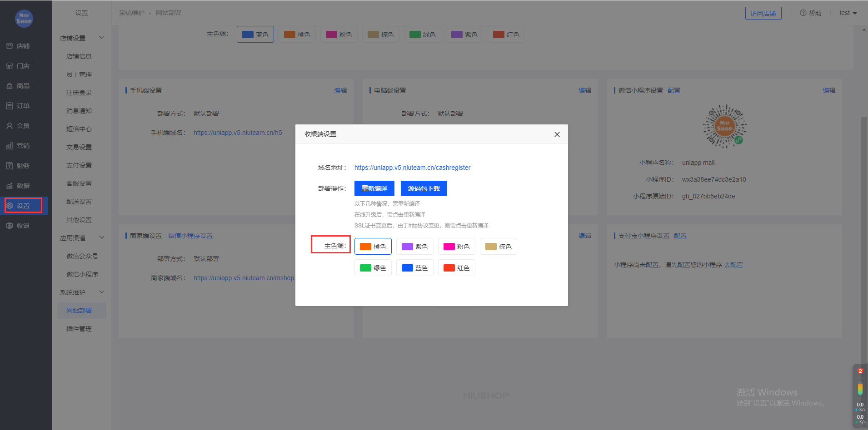The height and width of the screenshot is (430, 868).
Task: Open 短信中心 submenu item
Action: (79, 129)
